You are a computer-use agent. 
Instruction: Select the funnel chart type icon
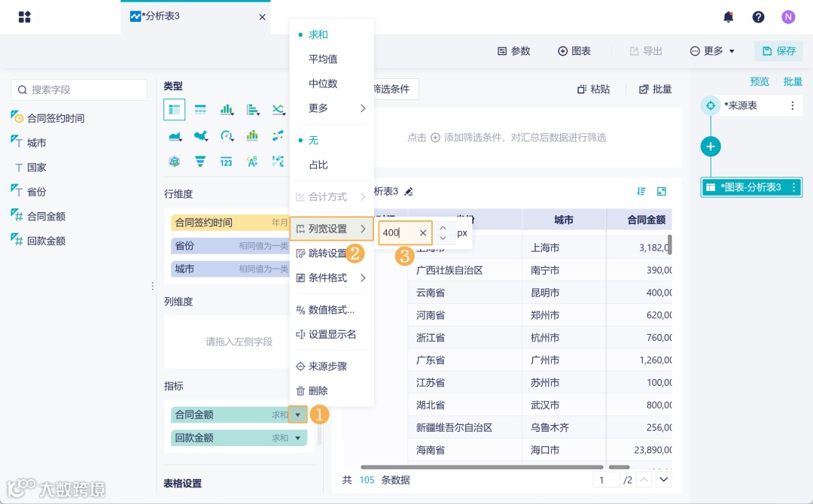coord(200,161)
